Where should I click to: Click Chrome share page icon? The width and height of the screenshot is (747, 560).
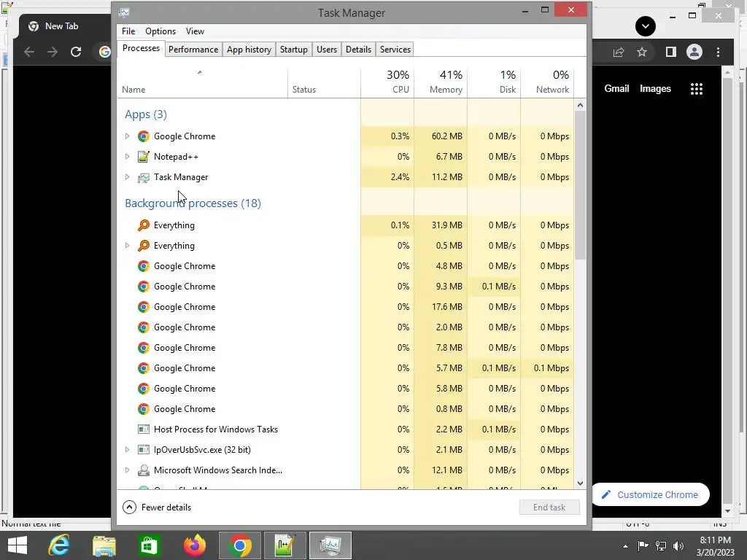619,52
